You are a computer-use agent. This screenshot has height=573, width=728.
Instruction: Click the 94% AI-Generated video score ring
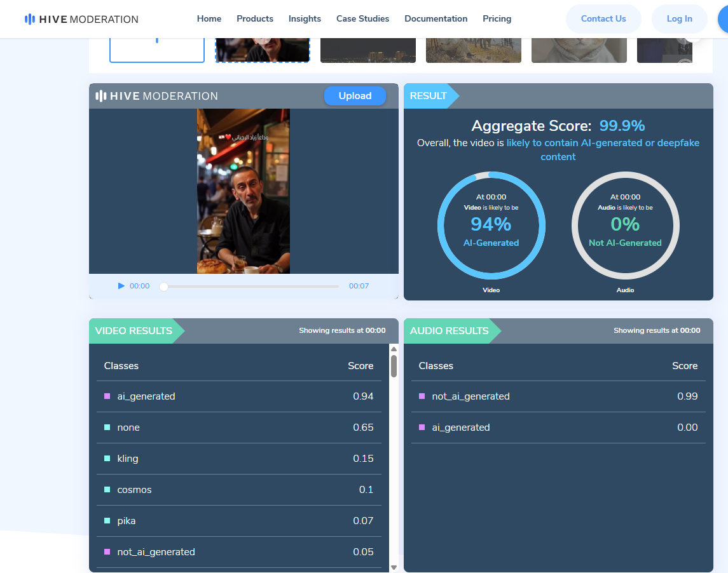click(491, 226)
